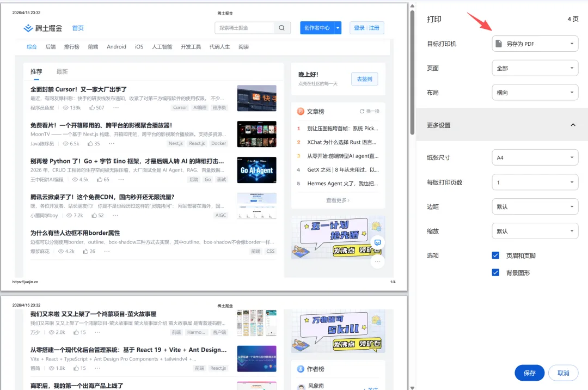Screen dimensions: 588x390
Task: Select the 排行榜 category tab
Action: coord(72,47)
